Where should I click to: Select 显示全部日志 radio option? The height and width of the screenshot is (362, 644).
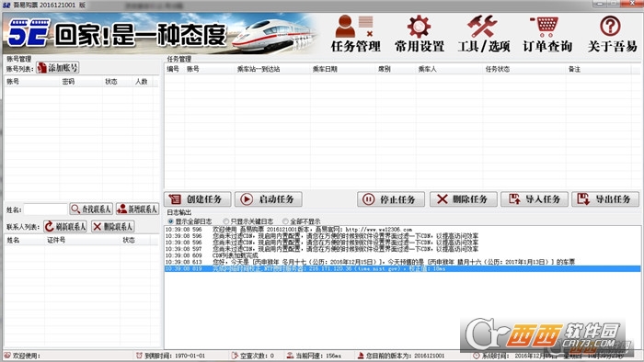(190, 221)
